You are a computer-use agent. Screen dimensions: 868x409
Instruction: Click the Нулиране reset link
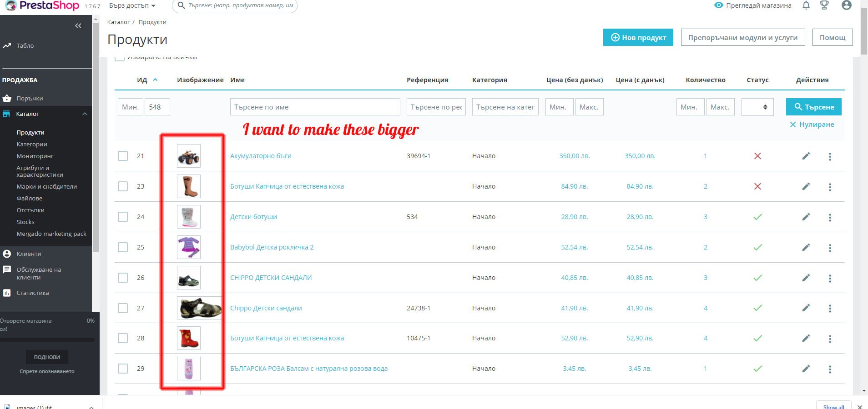[x=812, y=125]
